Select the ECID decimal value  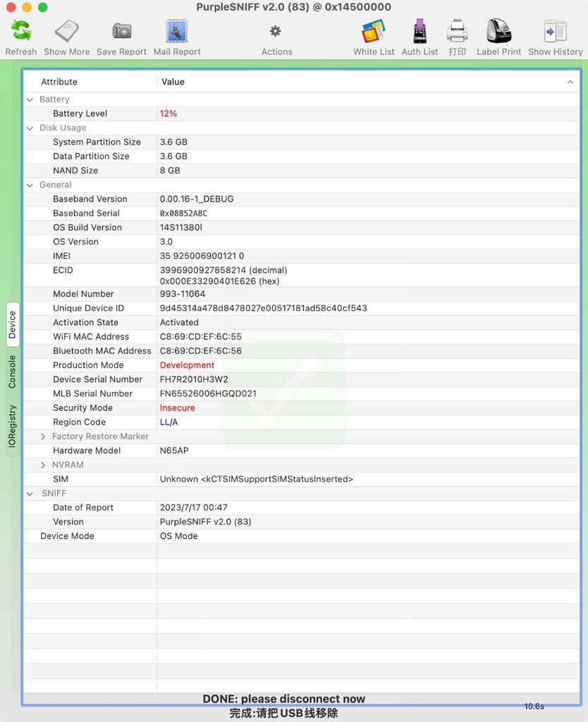click(223, 270)
